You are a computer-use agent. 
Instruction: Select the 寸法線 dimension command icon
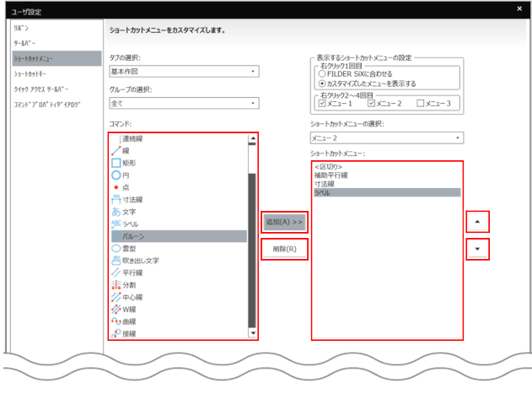[116, 200]
